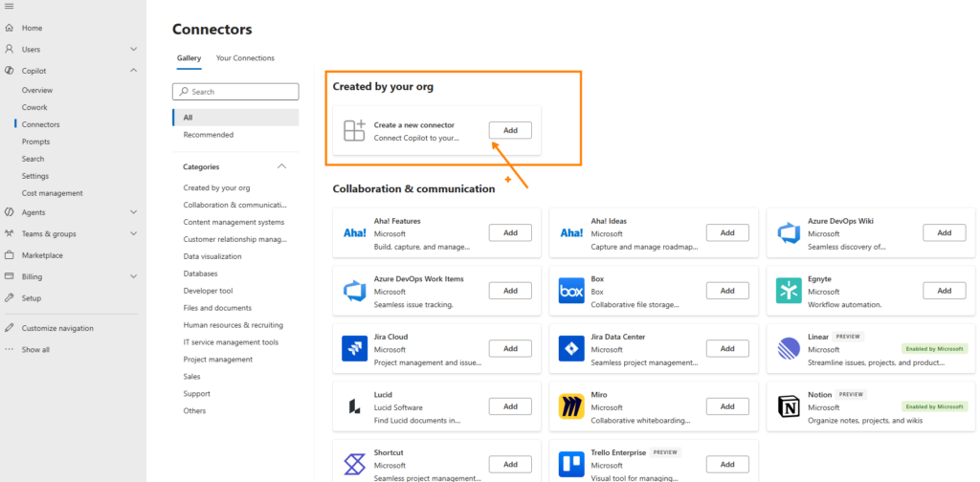Click the Setup wrench icon

coord(9,297)
